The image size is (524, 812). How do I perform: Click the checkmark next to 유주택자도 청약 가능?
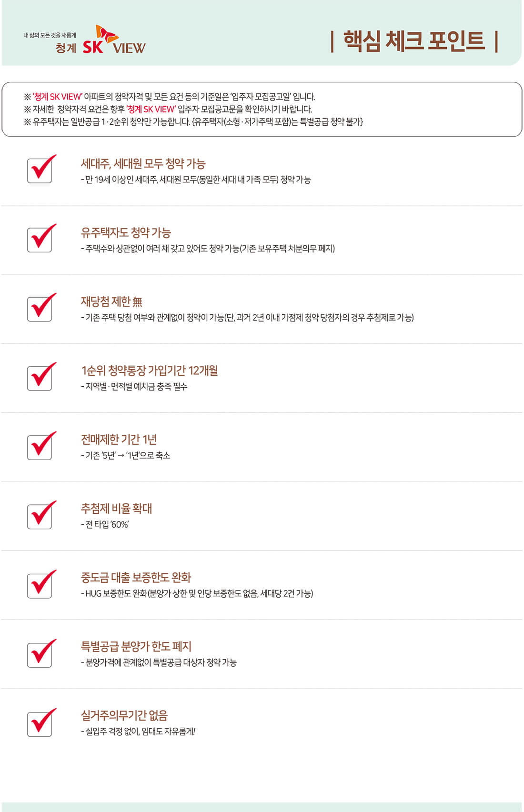pyautogui.click(x=41, y=238)
